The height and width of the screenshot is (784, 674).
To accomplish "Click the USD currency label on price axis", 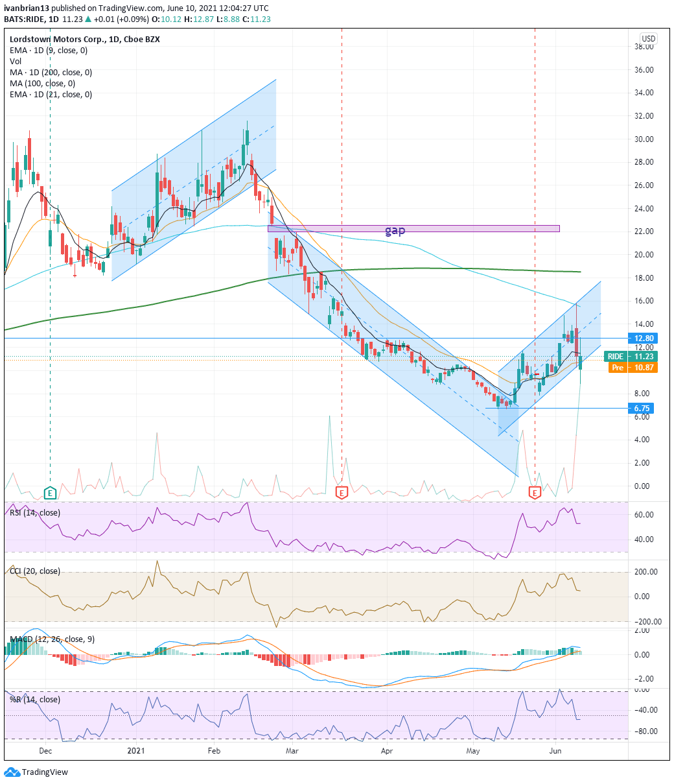I will [648, 39].
